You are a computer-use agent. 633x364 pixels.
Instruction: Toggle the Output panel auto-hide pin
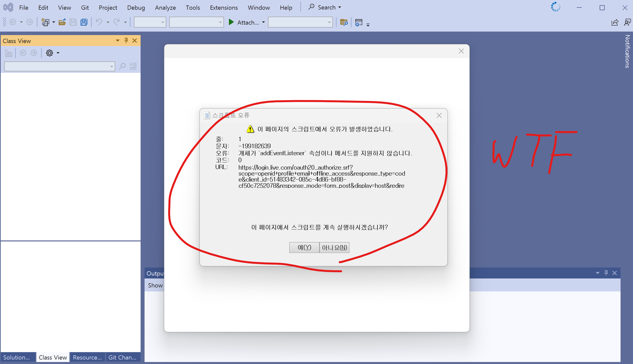click(606, 273)
